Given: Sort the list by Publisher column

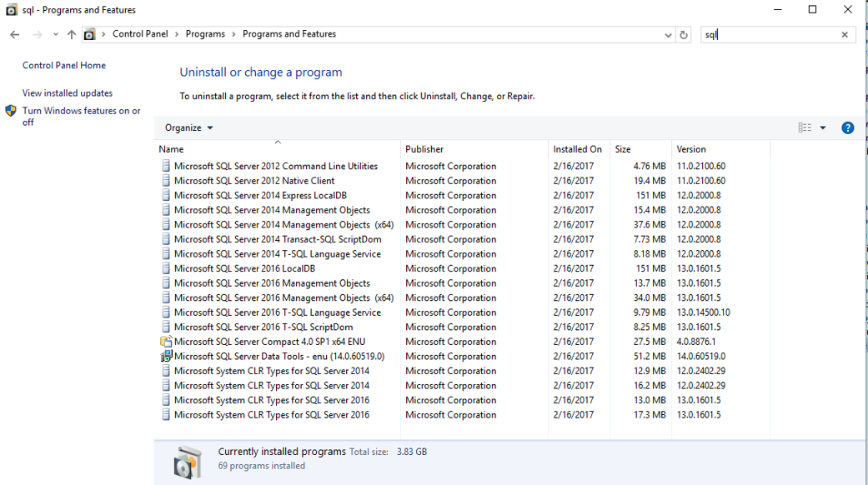Looking at the screenshot, I should coord(424,149).
